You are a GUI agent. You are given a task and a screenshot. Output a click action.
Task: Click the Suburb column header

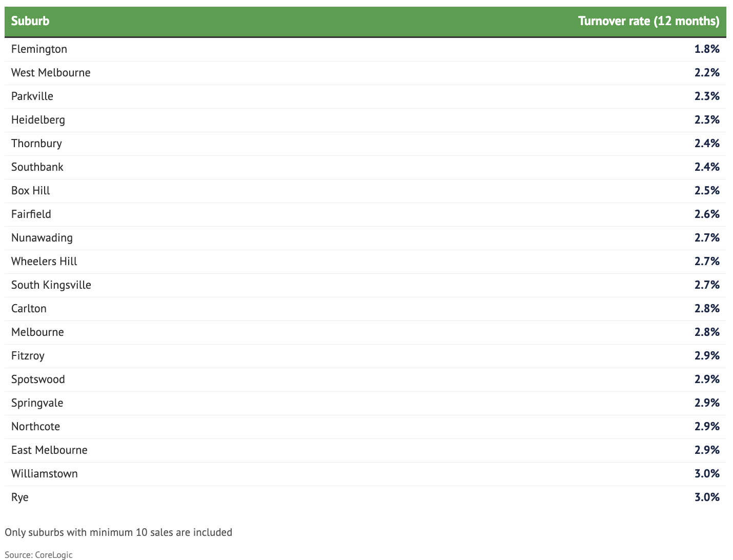pos(30,21)
